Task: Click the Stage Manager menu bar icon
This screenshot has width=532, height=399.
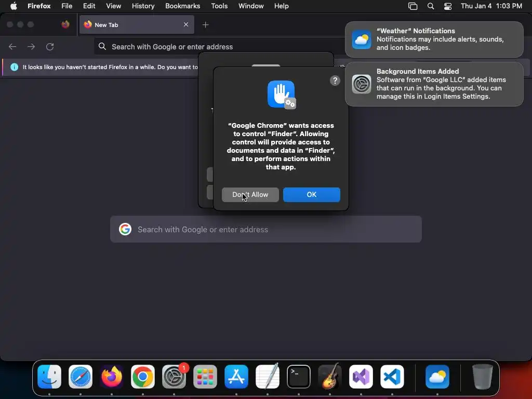Action: (x=413, y=6)
